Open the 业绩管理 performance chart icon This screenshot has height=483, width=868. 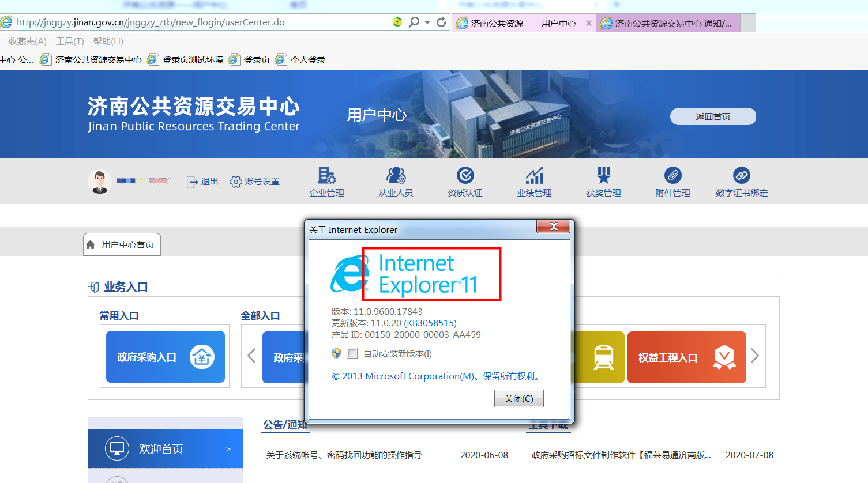(x=534, y=175)
